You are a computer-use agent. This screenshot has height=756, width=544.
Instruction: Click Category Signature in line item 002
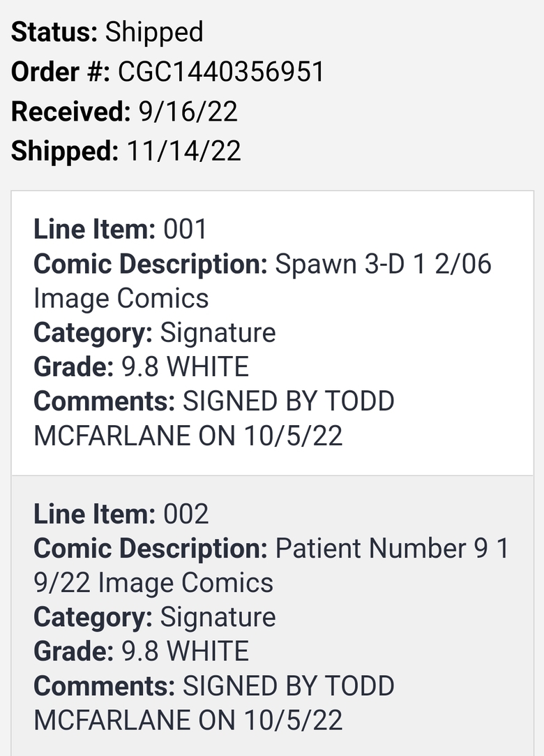click(155, 617)
